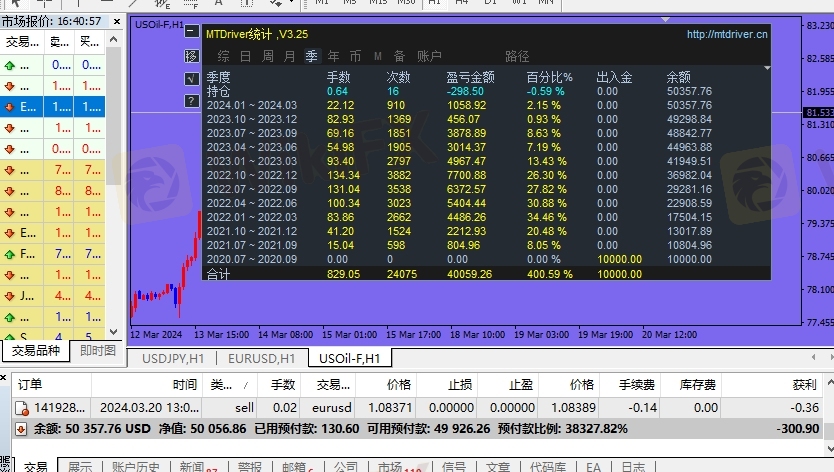Screen dimensions: 834x472
Task: Open the 代码库 code base terminal tab
Action: [547, 467]
